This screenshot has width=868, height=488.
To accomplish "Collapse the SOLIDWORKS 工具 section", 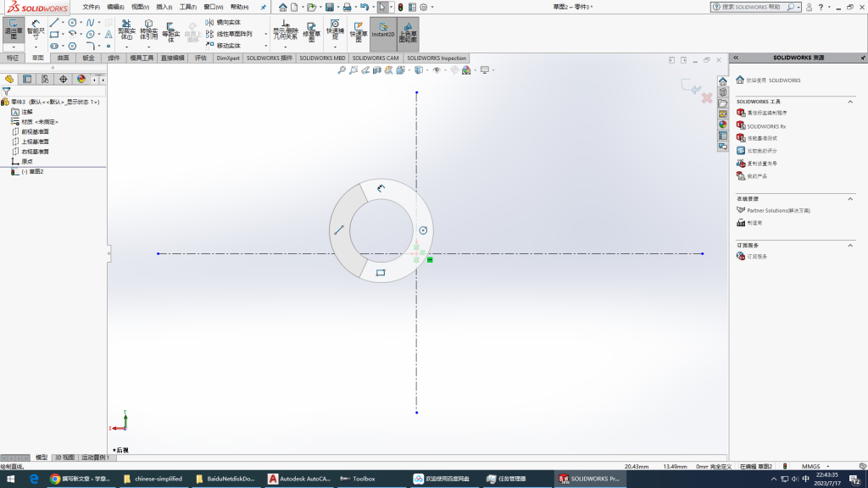I will click(852, 101).
